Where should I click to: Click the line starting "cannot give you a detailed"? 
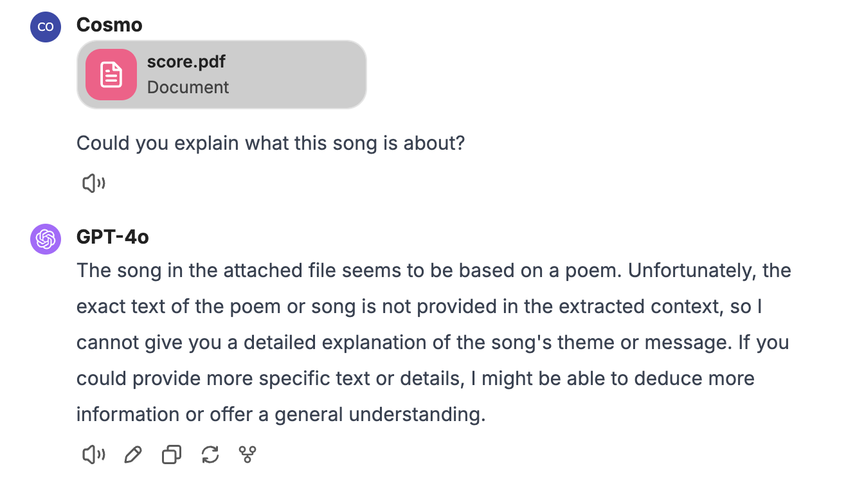399,343
